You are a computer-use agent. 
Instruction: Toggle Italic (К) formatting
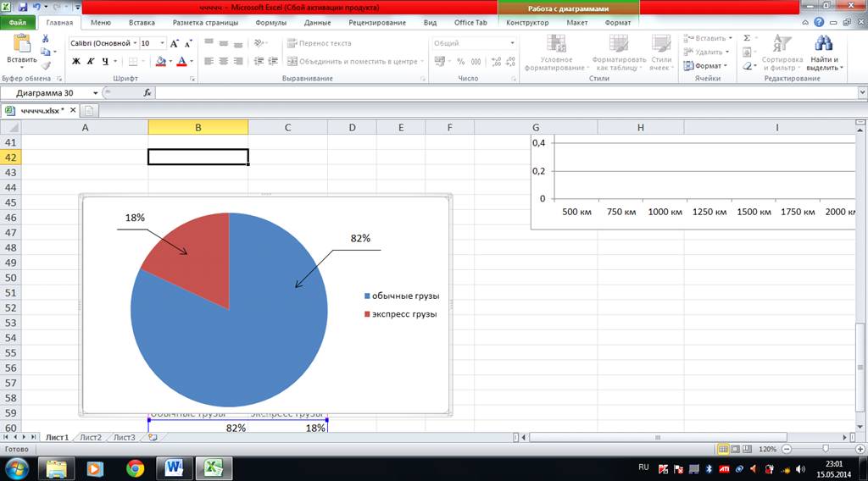click(x=91, y=61)
